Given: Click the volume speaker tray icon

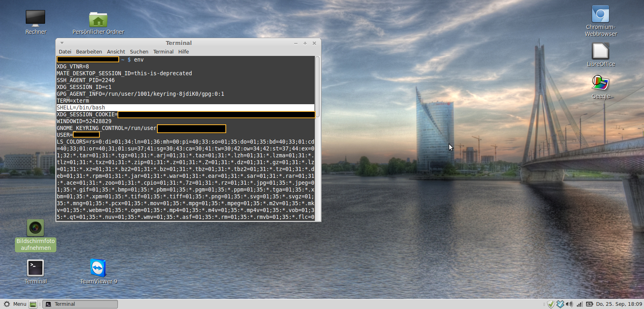Looking at the screenshot, I should click(x=569, y=304).
